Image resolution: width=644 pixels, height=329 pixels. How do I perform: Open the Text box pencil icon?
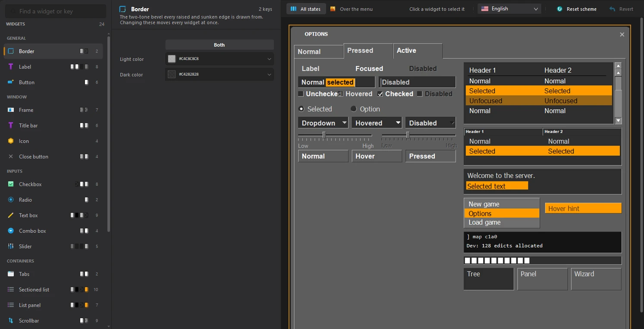11,215
